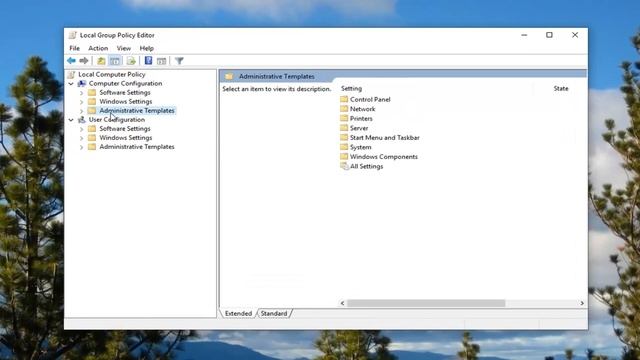
Task: Minimize the Local Group Policy Editor window
Action: 524,35
